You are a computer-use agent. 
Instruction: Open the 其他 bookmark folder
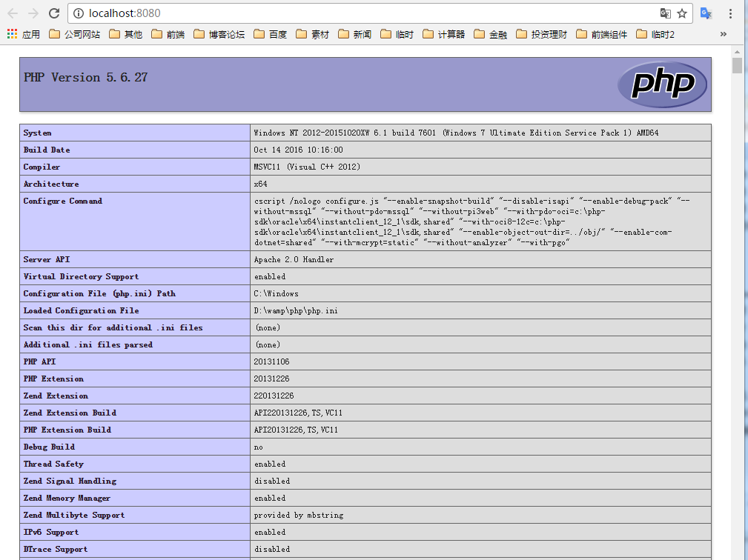[126, 34]
